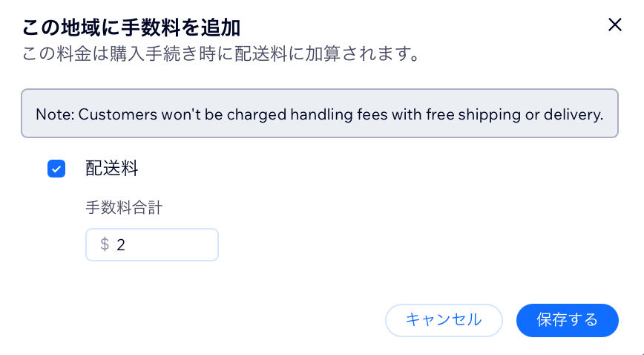Focus the 手数料合計 amount field

pyautogui.click(x=163, y=244)
